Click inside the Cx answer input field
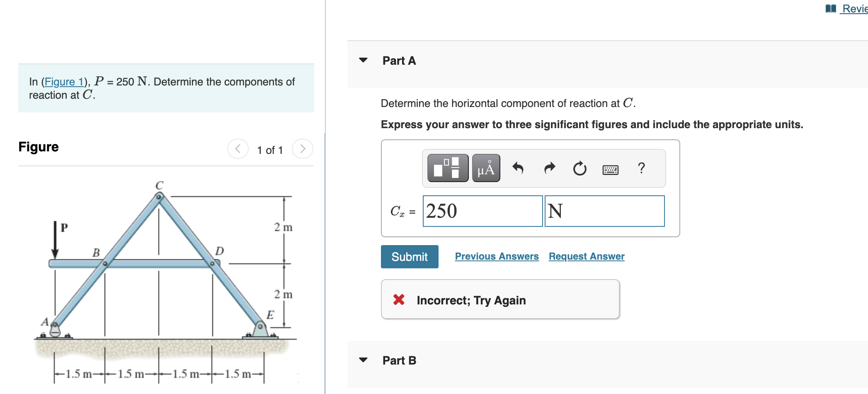This screenshot has height=394, width=868. click(x=482, y=212)
